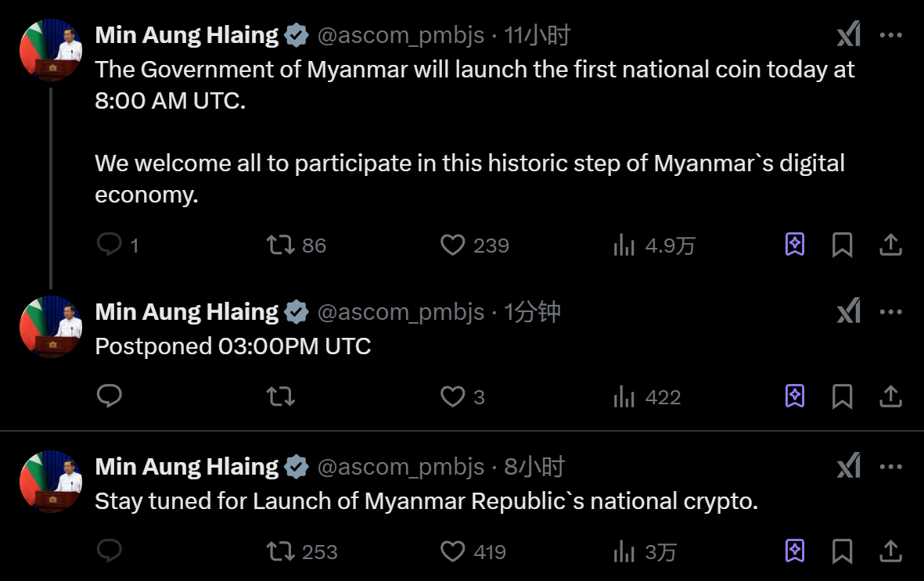Repost the tweet with 86 reposts

(x=281, y=246)
